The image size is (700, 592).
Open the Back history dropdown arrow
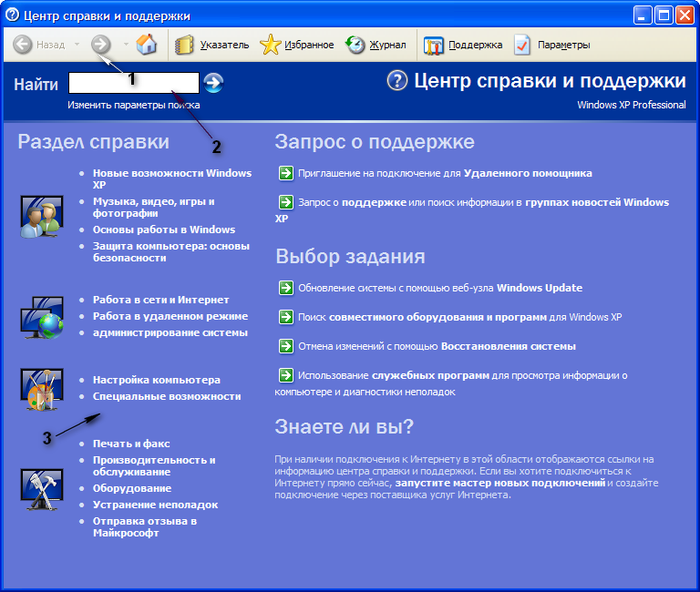pos(77,44)
